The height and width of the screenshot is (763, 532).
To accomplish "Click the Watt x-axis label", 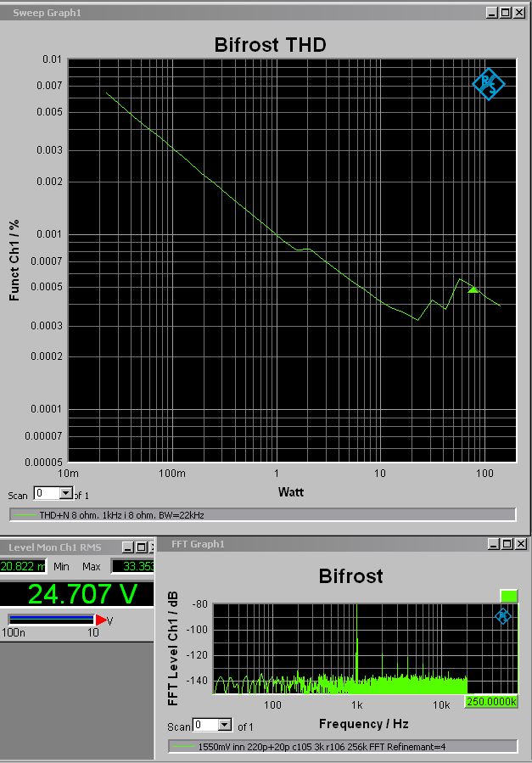I will pos(291,492).
